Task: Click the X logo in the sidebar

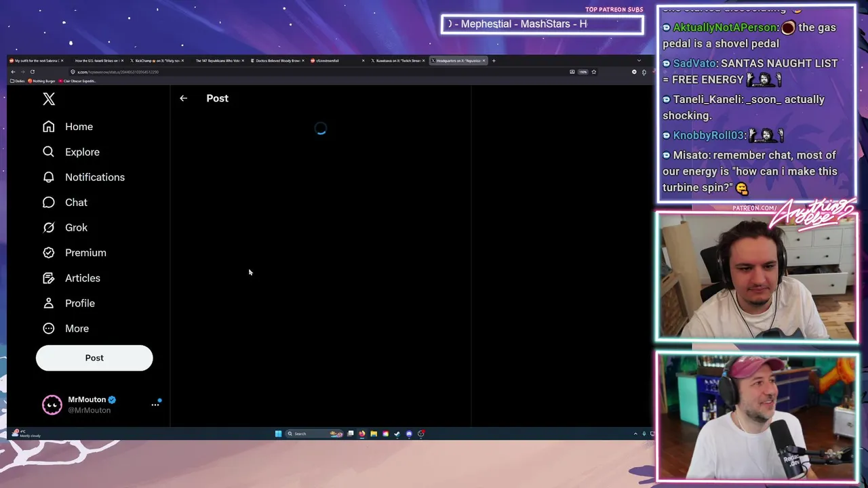Action: 49,99
